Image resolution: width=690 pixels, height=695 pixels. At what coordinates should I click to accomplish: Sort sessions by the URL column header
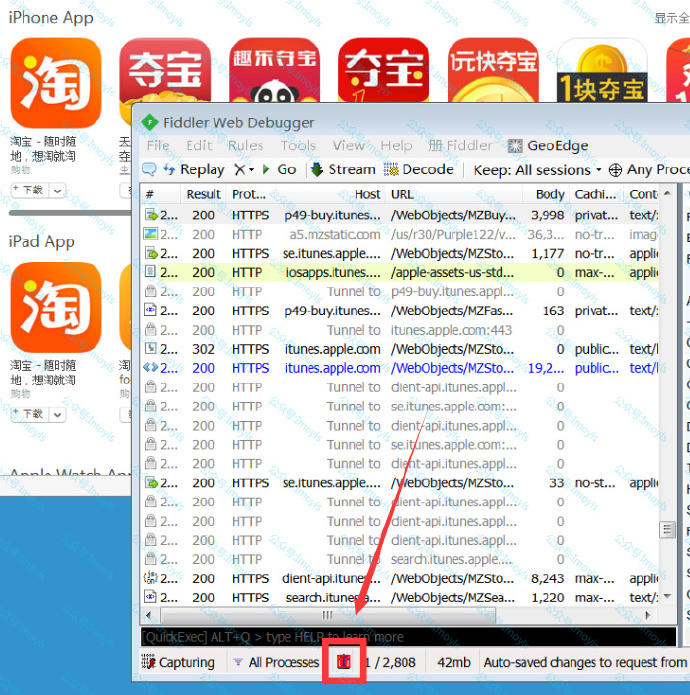(x=454, y=194)
